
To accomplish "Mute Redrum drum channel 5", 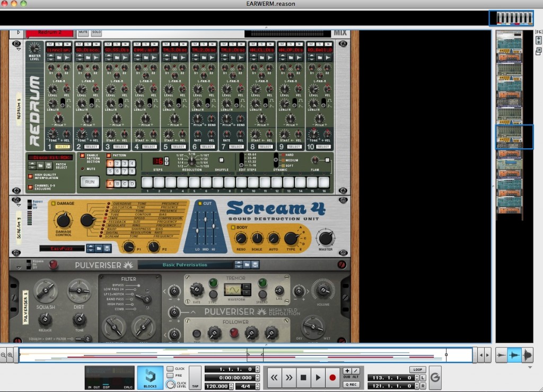I will pos(167,44).
